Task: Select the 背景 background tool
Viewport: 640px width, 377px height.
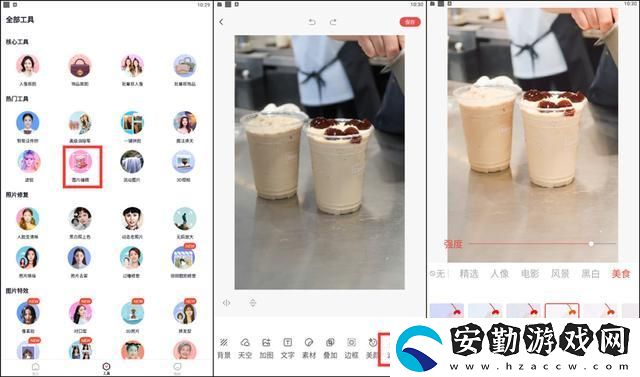Action: [x=224, y=348]
